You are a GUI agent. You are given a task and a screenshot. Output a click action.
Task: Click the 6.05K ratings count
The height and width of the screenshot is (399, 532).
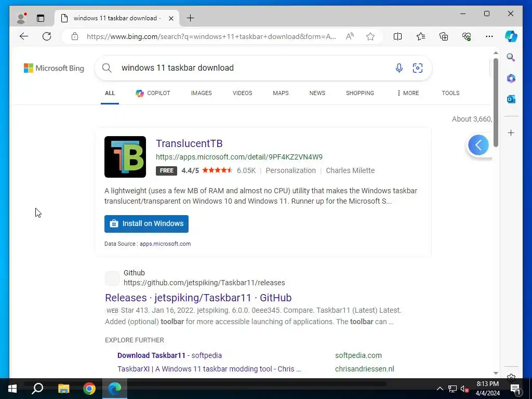tap(246, 170)
